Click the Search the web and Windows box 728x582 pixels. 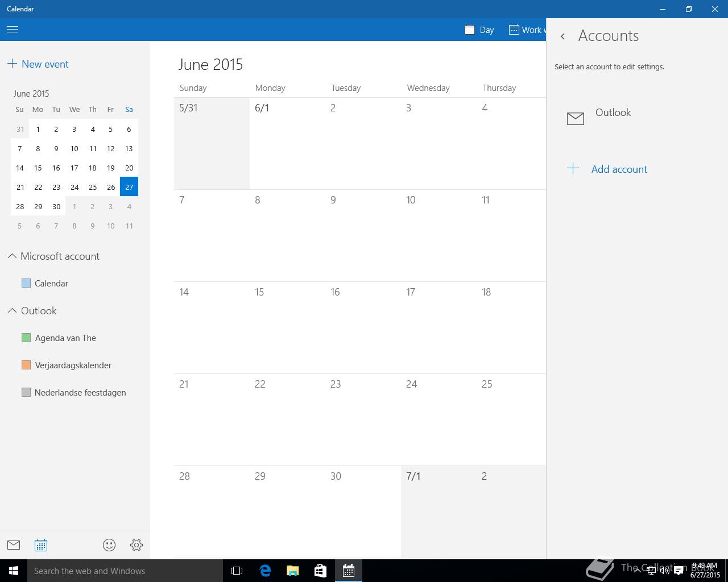pos(125,571)
